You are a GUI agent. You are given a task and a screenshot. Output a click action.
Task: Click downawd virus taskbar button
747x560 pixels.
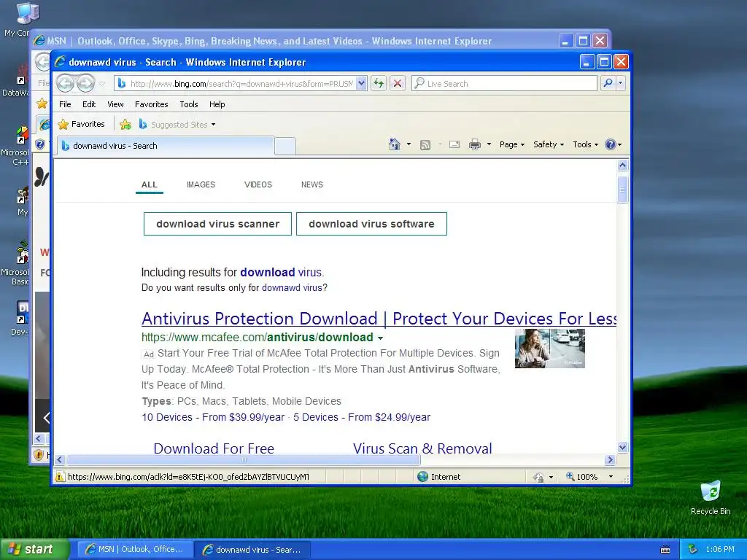tap(252, 550)
